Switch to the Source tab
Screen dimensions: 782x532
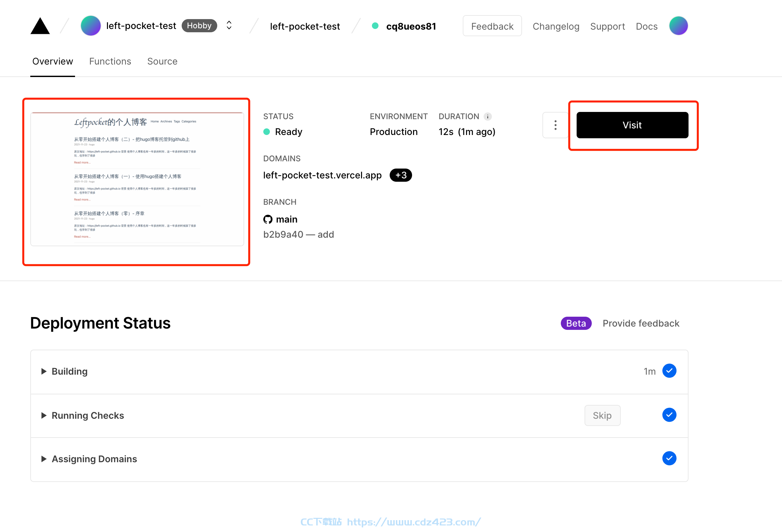162,61
